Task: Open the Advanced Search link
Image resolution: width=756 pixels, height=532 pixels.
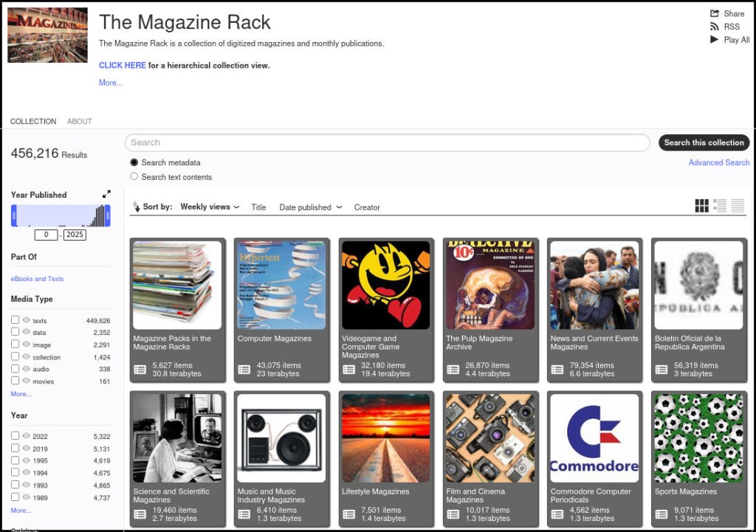Action: coord(718,162)
